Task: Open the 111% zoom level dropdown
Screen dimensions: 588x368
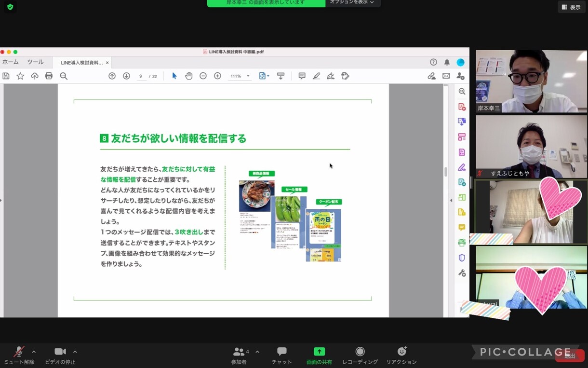Action: tap(240, 76)
